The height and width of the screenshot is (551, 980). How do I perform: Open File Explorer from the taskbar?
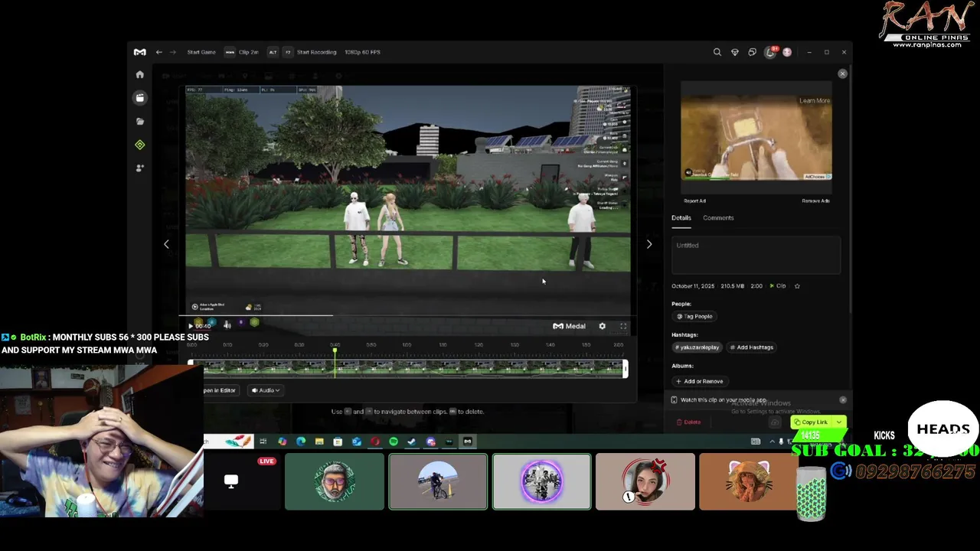(319, 442)
